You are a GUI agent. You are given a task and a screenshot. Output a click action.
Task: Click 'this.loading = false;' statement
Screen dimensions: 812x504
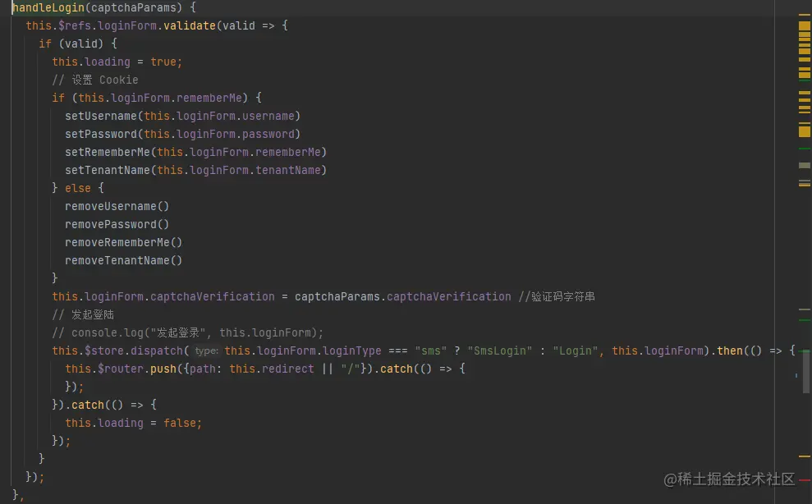pyautogui.click(x=134, y=424)
